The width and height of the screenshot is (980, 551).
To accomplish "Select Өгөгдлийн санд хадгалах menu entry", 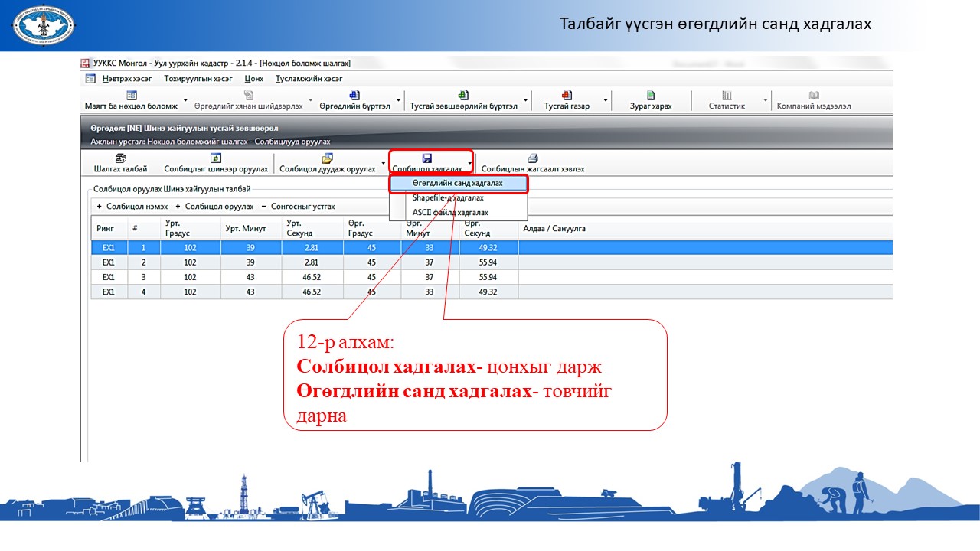I will pyautogui.click(x=457, y=184).
